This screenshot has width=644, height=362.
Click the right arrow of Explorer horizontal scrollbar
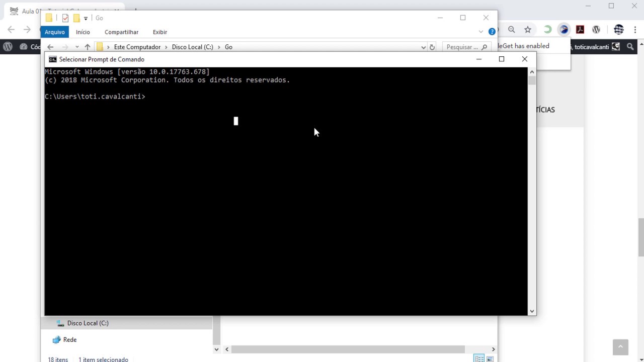[493, 349]
